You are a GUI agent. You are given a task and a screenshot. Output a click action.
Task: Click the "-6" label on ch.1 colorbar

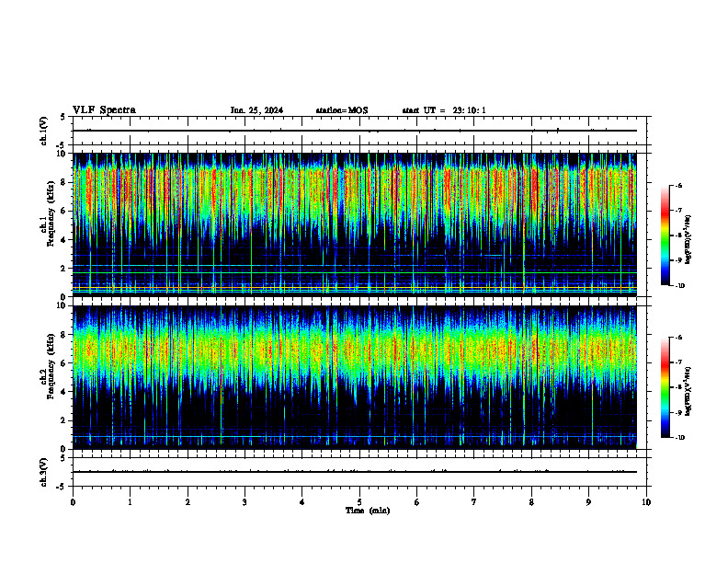tap(678, 185)
